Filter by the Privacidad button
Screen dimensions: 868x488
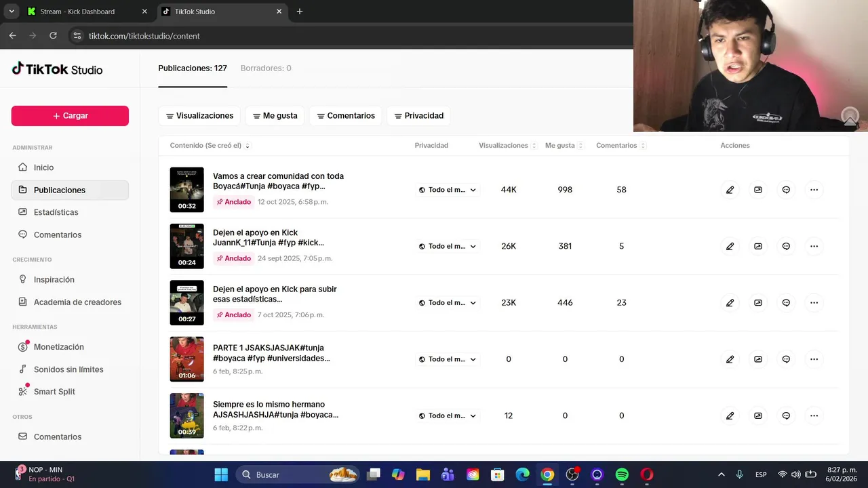pyautogui.click(x=418, y=116)
